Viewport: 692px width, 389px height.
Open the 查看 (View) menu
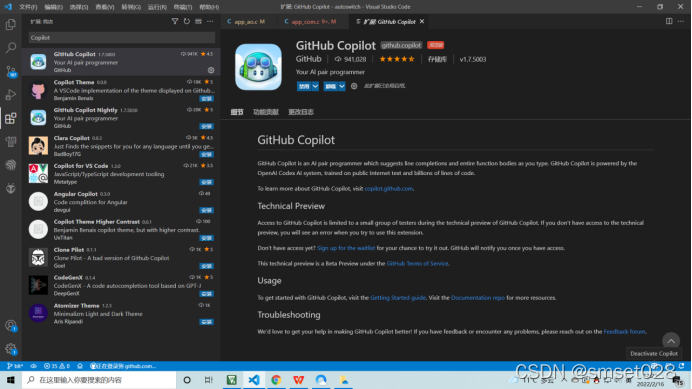[x=105, y=7]
